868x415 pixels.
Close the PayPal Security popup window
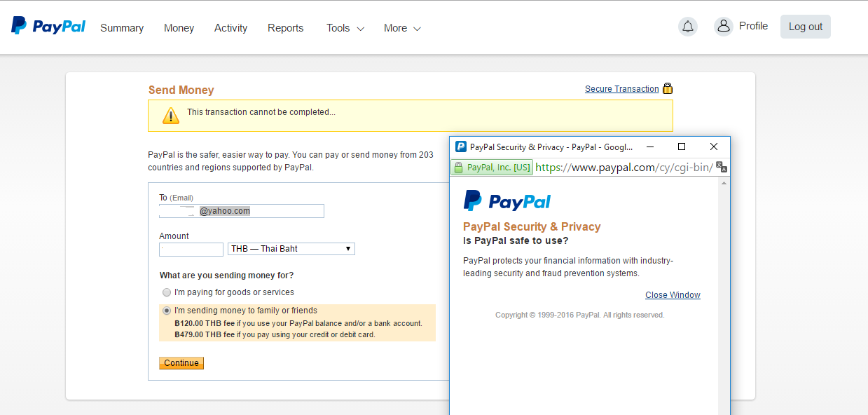tap(714, 147)
